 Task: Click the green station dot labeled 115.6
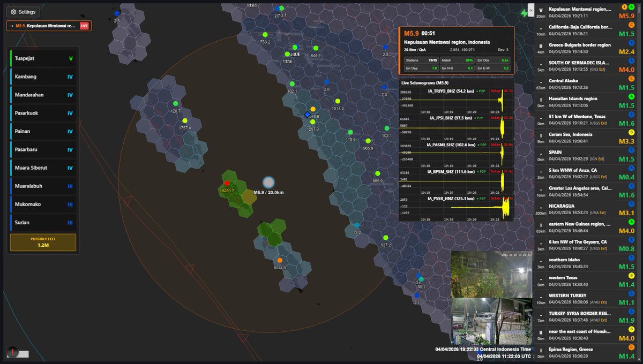click(x=350, y=132)
